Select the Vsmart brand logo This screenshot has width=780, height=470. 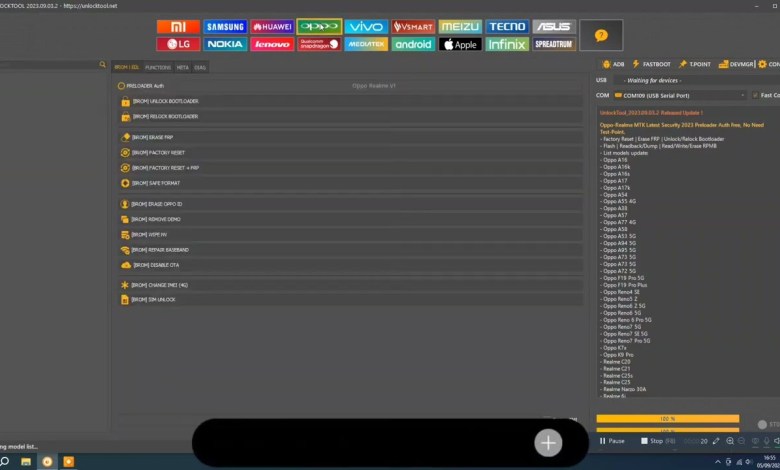(413, 26)
